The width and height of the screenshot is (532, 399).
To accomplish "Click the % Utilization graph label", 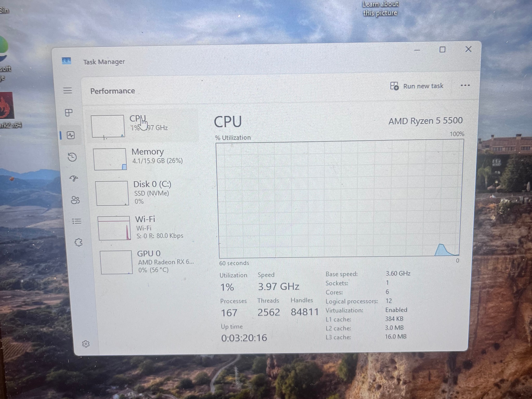I will pyautogui.click(x=233, y=138).
